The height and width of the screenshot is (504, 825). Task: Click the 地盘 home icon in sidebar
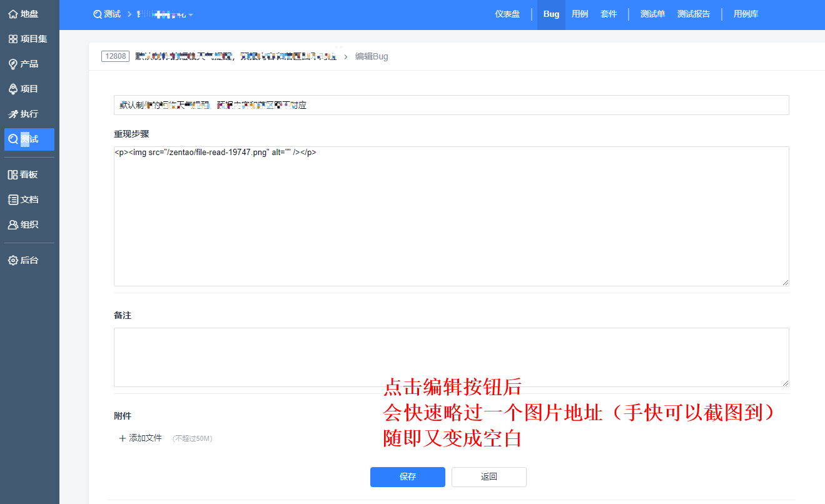[x=13, y=14]
